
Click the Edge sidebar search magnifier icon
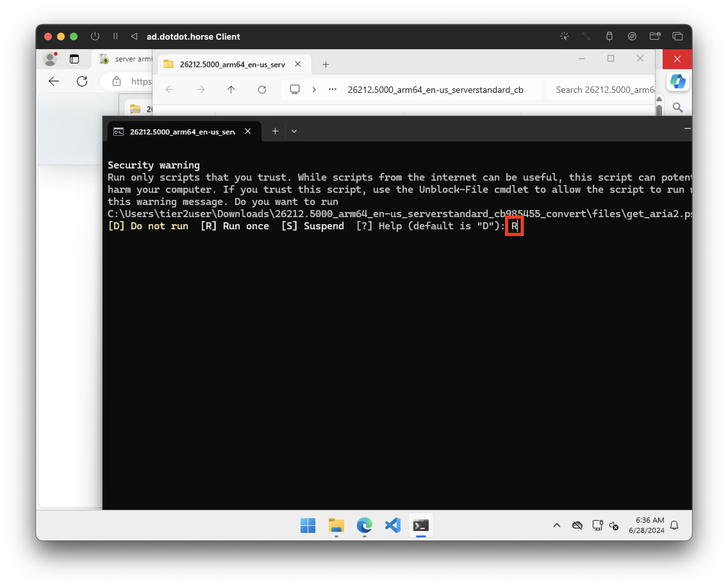[x=677, y=107]
